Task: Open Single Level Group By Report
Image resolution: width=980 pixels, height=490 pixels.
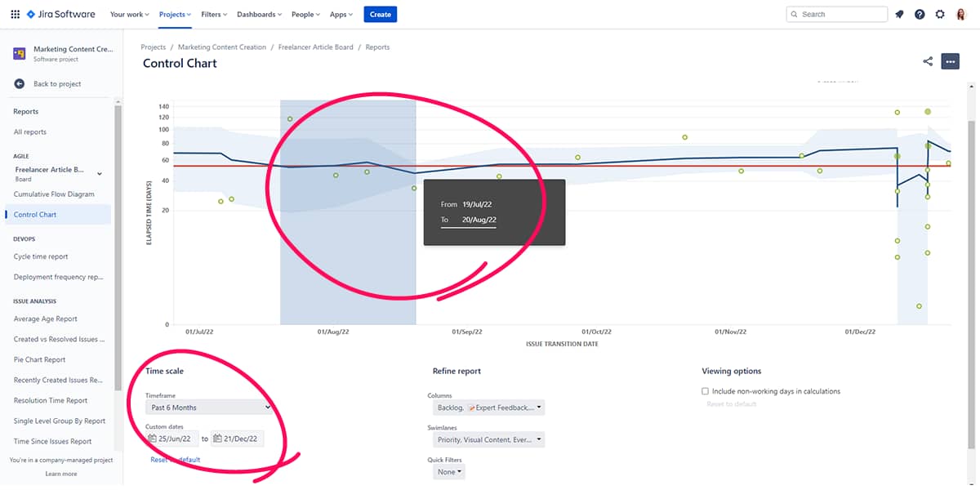Action: [60, 421]
